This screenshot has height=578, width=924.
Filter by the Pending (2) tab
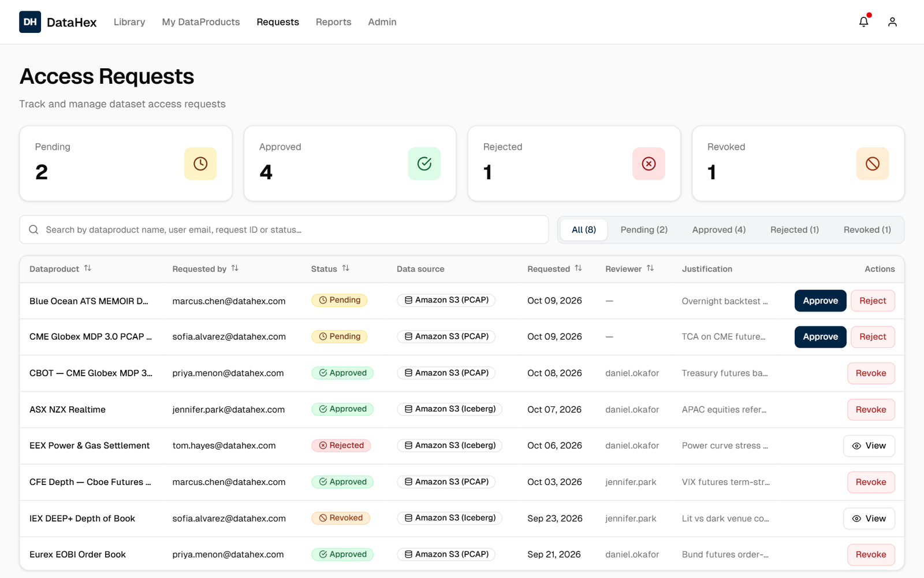pos(644,230)
